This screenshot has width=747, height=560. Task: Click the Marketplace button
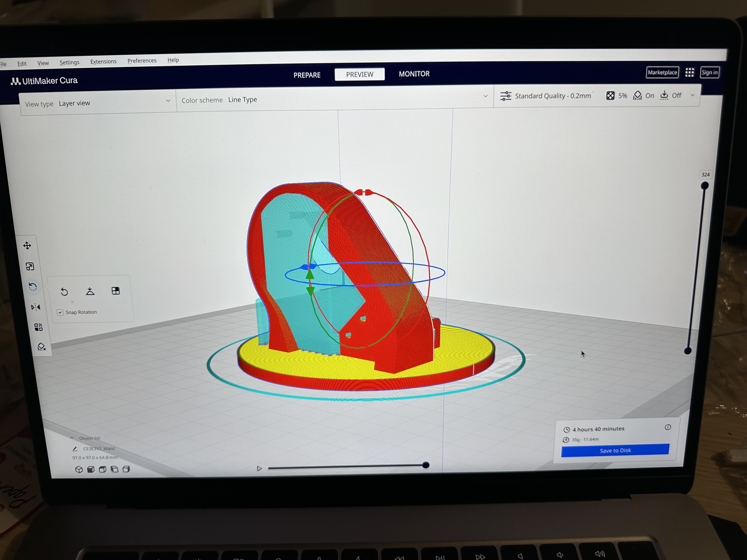click(x=662, y=73)
